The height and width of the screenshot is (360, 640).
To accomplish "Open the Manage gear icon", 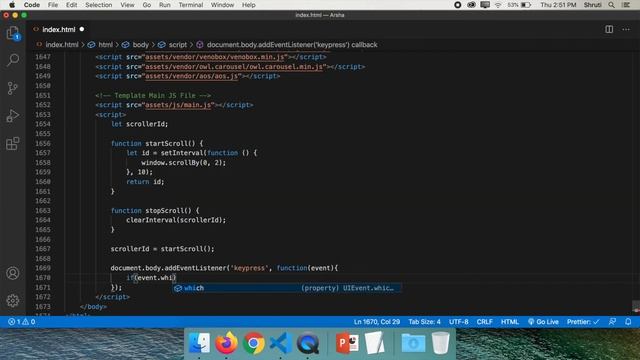I will click(13, 301).
